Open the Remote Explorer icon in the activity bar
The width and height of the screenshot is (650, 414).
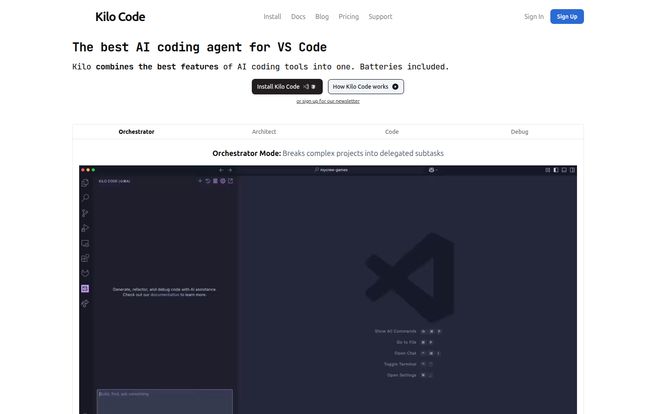coord(85,243)
